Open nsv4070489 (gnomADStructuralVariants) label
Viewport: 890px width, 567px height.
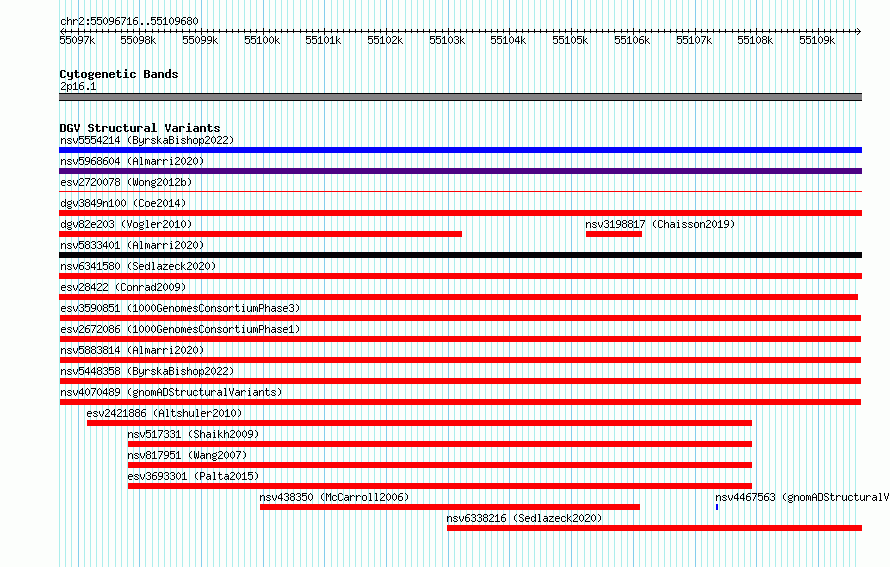click(171, 392)
